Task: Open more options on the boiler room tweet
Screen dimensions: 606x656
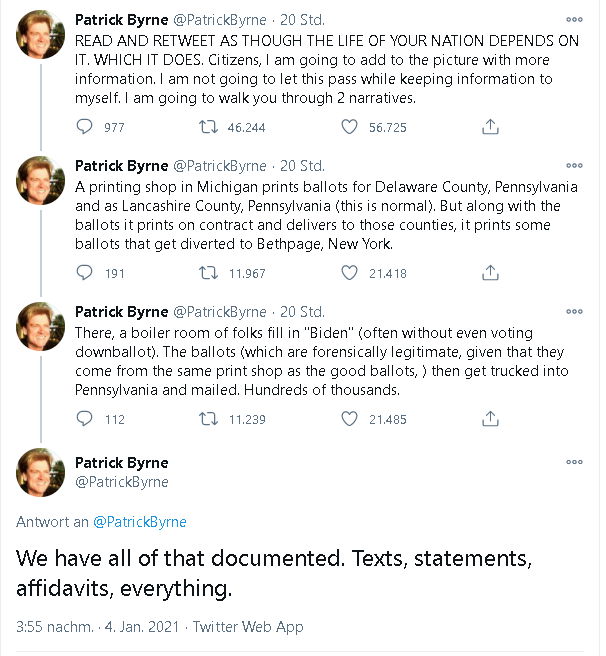Action: [574, 311]
